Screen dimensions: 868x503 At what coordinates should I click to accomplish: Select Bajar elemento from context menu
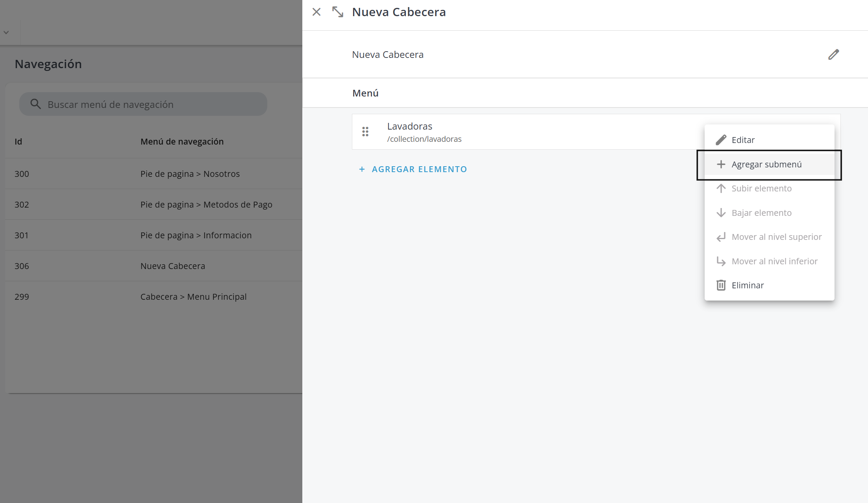[x=761, y=213]
